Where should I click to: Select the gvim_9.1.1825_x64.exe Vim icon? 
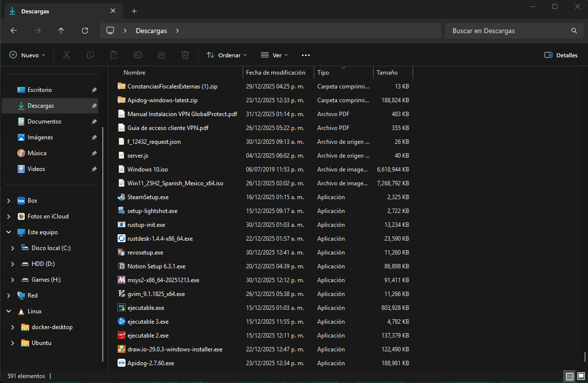click(x=121, y=294)
